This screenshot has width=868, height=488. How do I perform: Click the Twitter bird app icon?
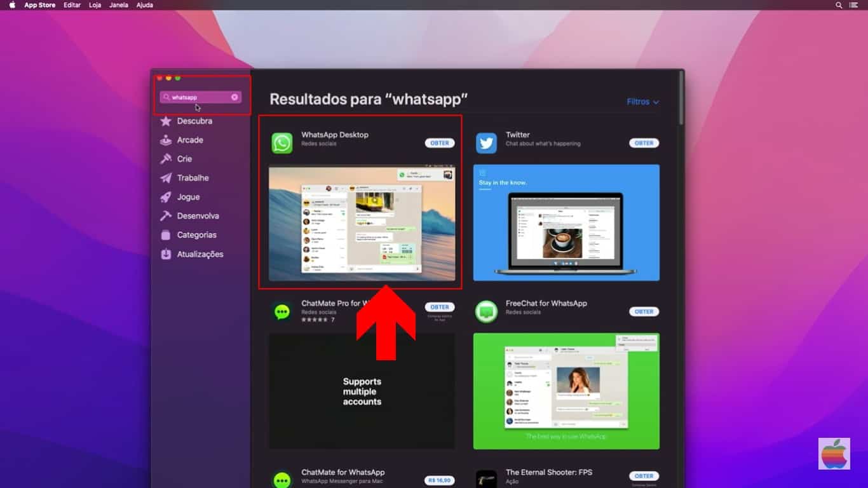[487, 143]
